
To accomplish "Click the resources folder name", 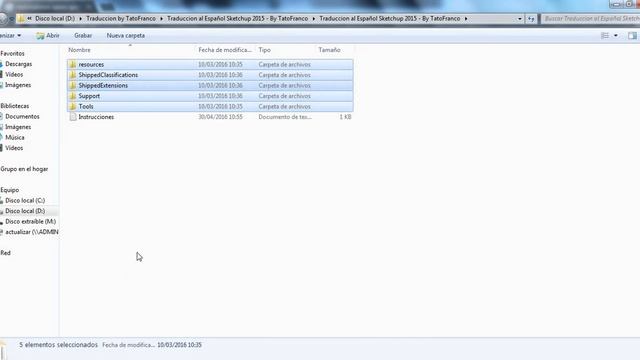I will click(x=91, y=64).
